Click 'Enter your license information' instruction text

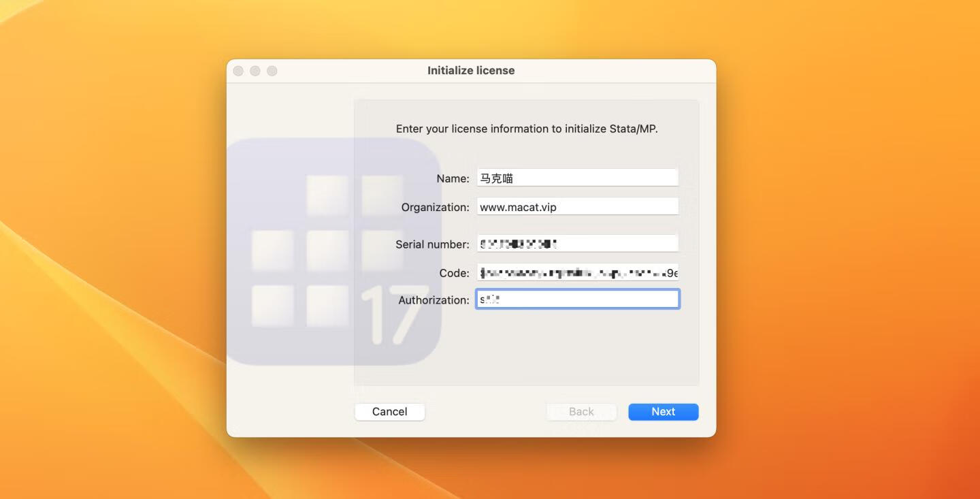[x=527, y=129]
